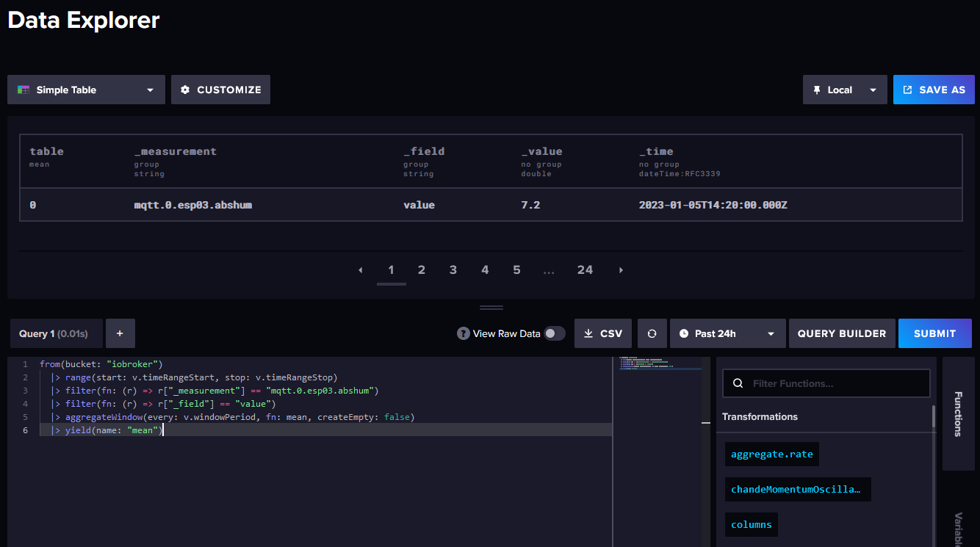Click the search magnifier icon in Filter Functions
The image size is (980, 547).
738,383
